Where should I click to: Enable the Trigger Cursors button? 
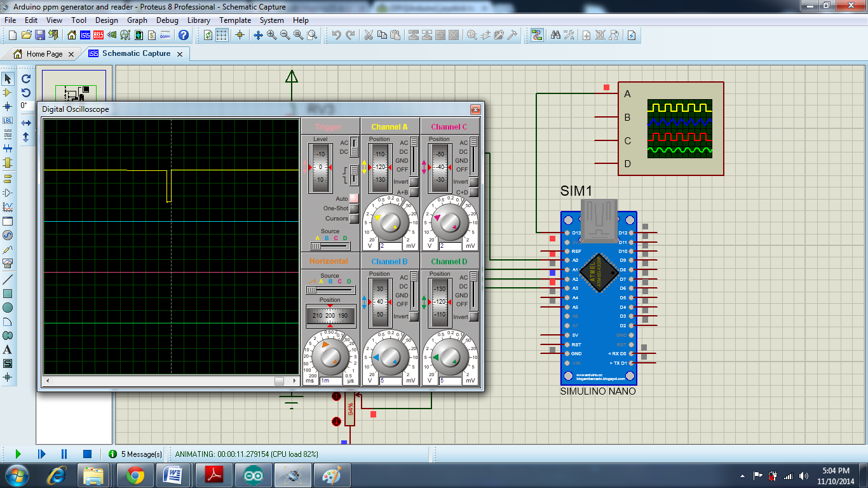[x=354, y=218]
